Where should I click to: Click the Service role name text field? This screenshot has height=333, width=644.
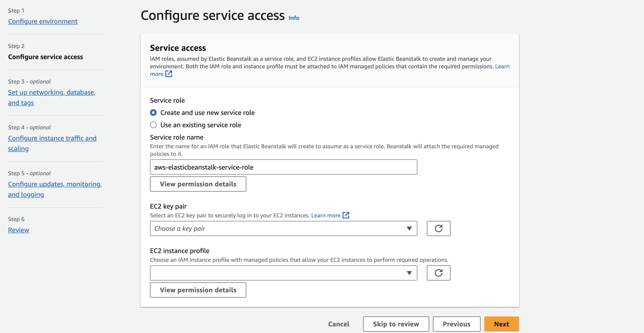tap(283, 167)
